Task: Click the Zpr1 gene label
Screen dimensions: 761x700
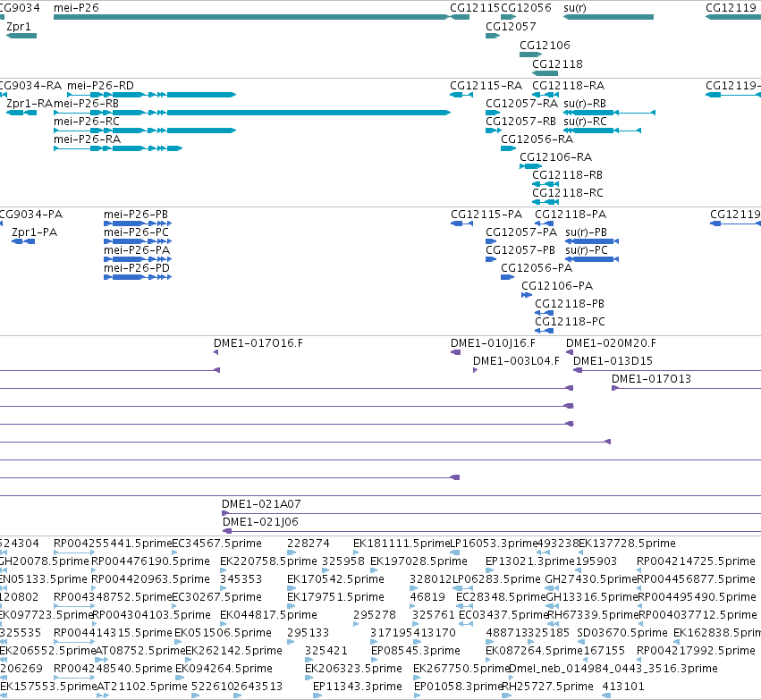Action: (x=19, y=27)
